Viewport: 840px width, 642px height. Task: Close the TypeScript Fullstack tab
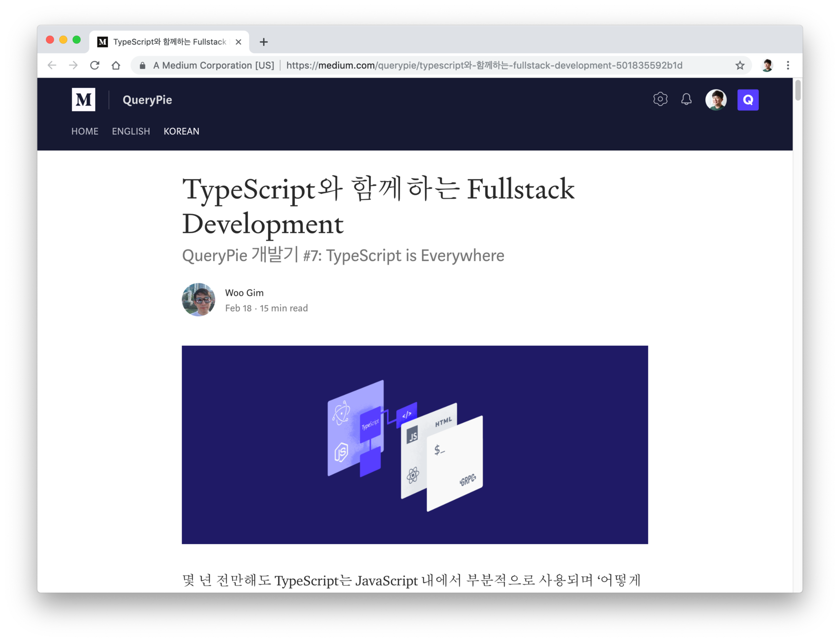(238, 42)
